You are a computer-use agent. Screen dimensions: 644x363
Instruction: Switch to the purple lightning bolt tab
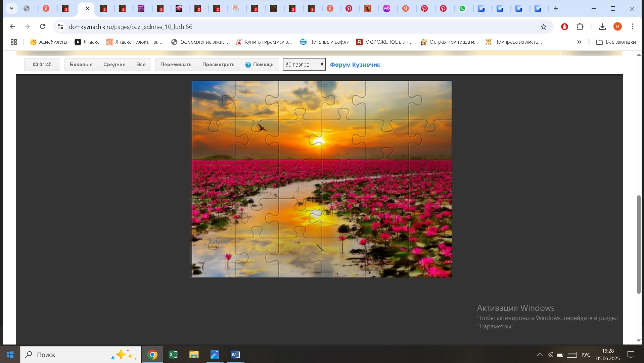pyautogui.click(x=179, y=8)
